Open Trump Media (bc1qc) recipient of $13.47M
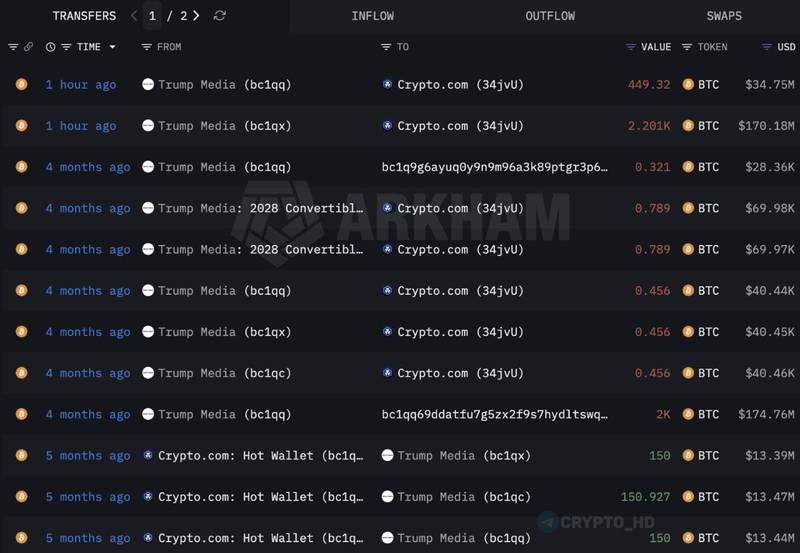Viewport: 800px width, 553px height. click(464, 497)
